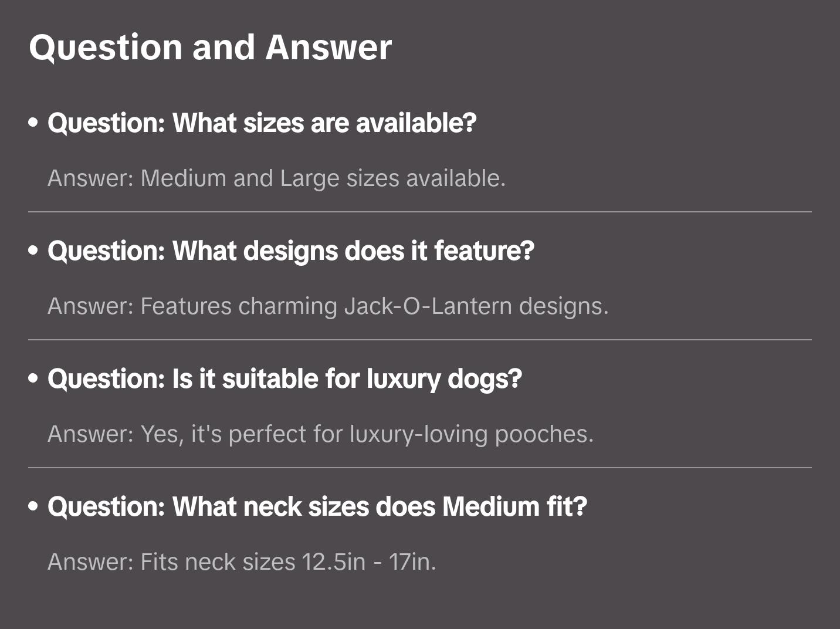Click the answer beginning "Yes, it's perfect"
The width and height of the screenshot is (840, 629).
(320, 434)
